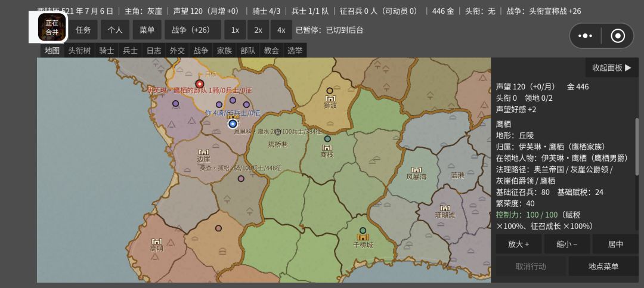This screenshot has width=644, height=288.
Task: Switch to the 地图 tab
Action: click(x=52, y=51)
